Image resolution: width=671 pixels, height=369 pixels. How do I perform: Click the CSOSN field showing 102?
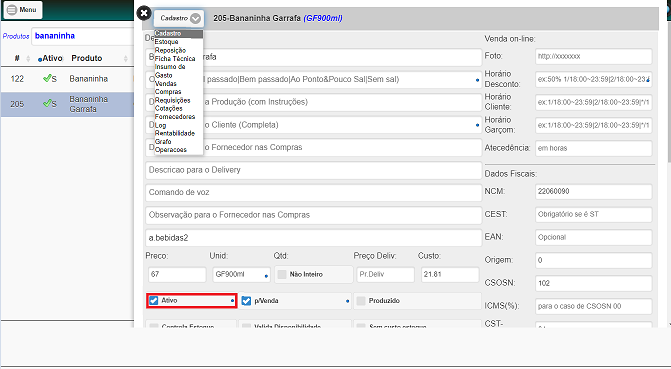[594, 283]
